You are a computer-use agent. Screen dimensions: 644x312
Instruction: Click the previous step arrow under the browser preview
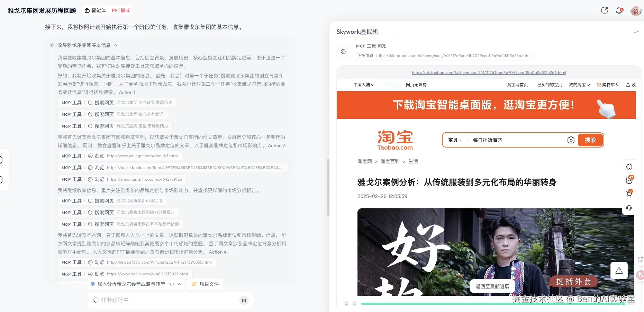pos(346,304)
